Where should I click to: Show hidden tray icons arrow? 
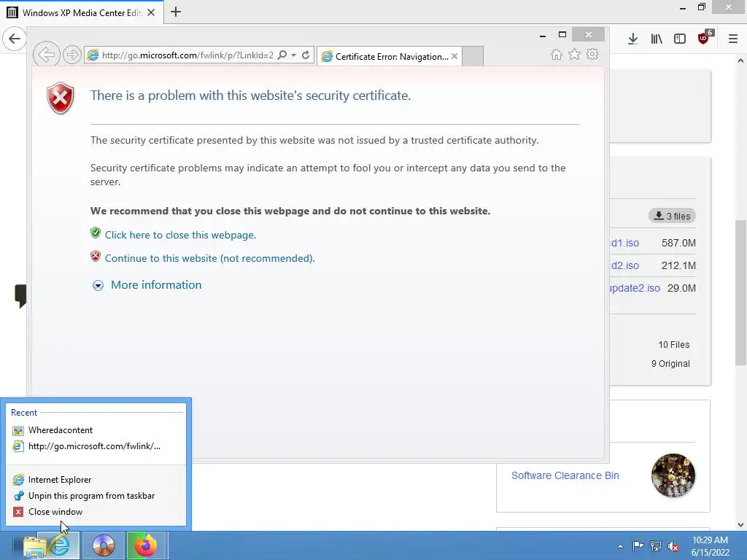coord(620,546)
